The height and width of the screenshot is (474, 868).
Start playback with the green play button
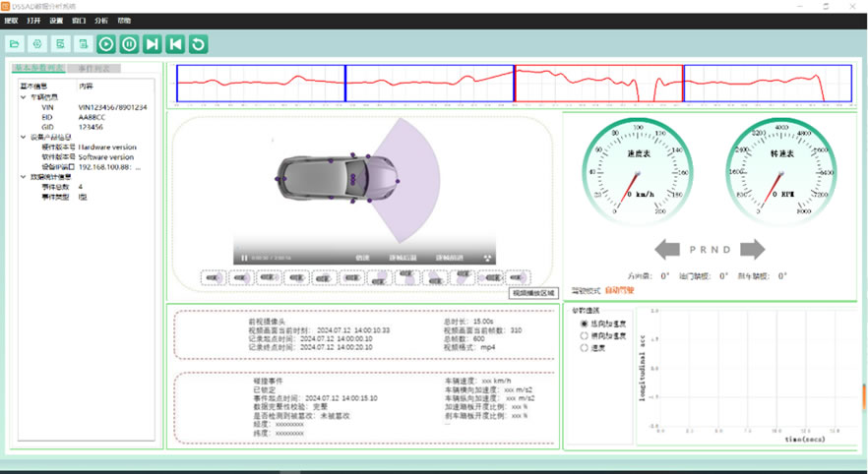(x=106, y=43)
